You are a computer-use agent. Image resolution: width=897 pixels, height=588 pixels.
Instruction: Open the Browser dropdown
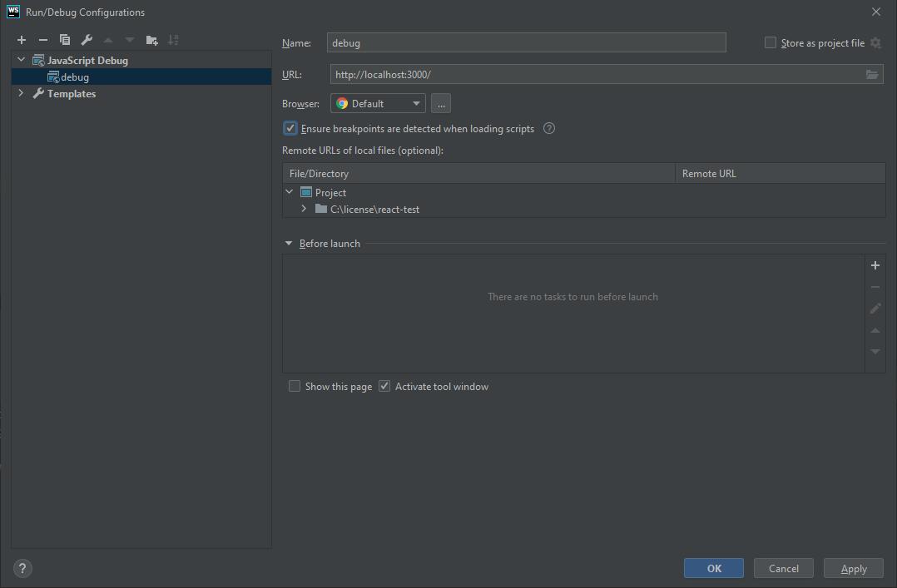click(378, 104)
